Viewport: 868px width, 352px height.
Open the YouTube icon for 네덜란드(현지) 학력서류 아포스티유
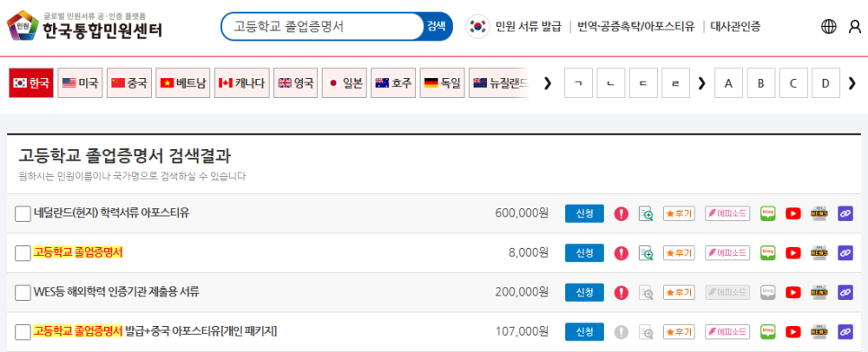coord(793,214)
